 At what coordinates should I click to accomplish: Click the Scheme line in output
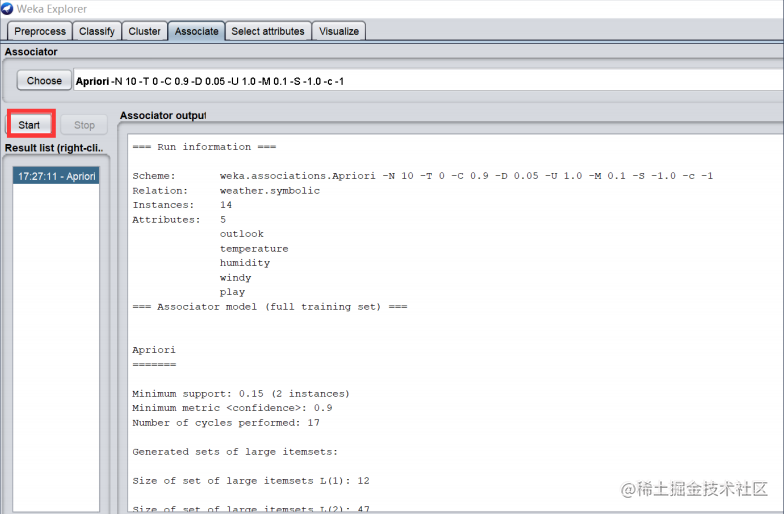coord(422,176)
